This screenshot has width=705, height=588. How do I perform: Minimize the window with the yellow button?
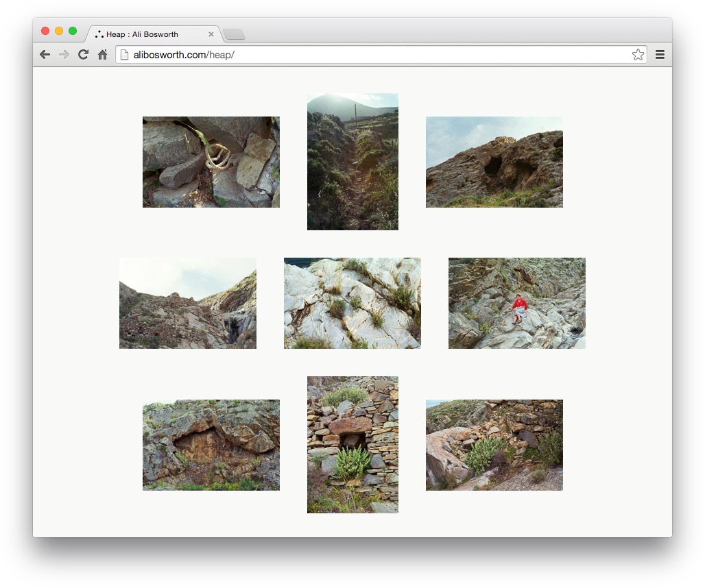click(59, 31)
